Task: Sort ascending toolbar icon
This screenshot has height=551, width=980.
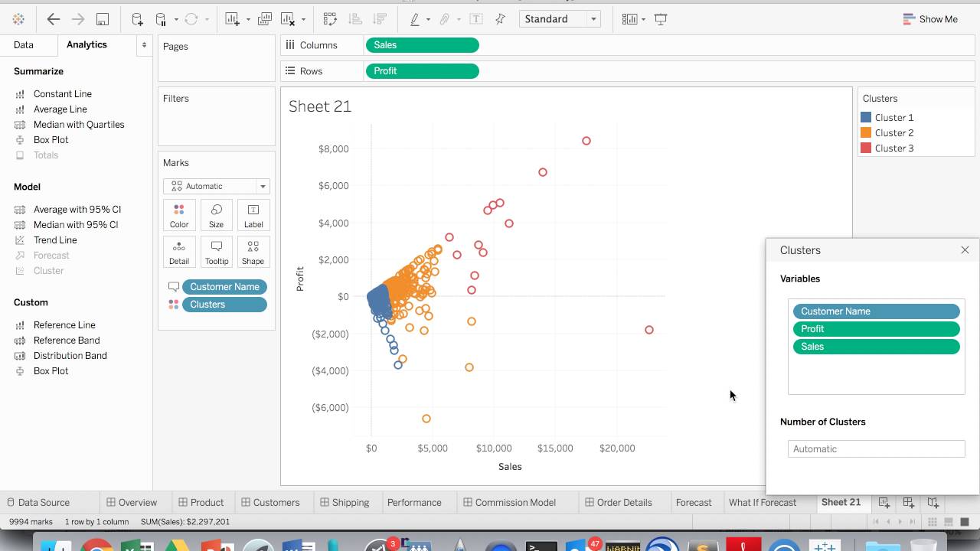Action: pos(354,19)
